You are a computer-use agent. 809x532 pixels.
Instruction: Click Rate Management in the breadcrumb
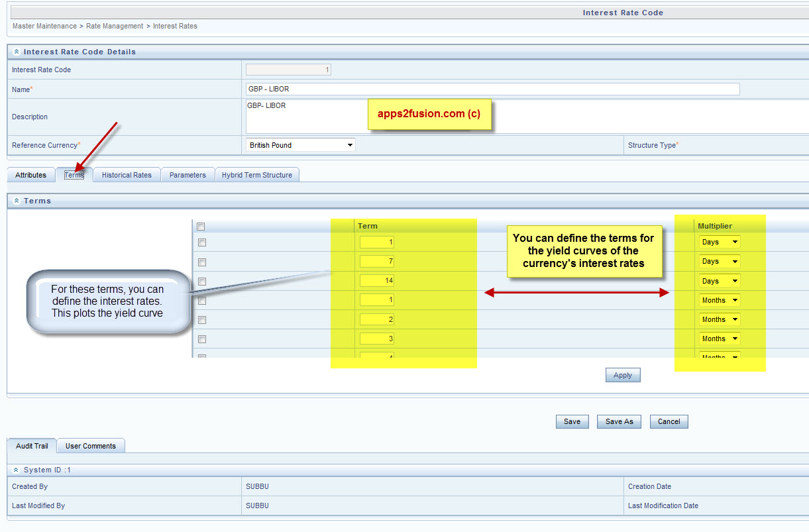click(115, 27)
